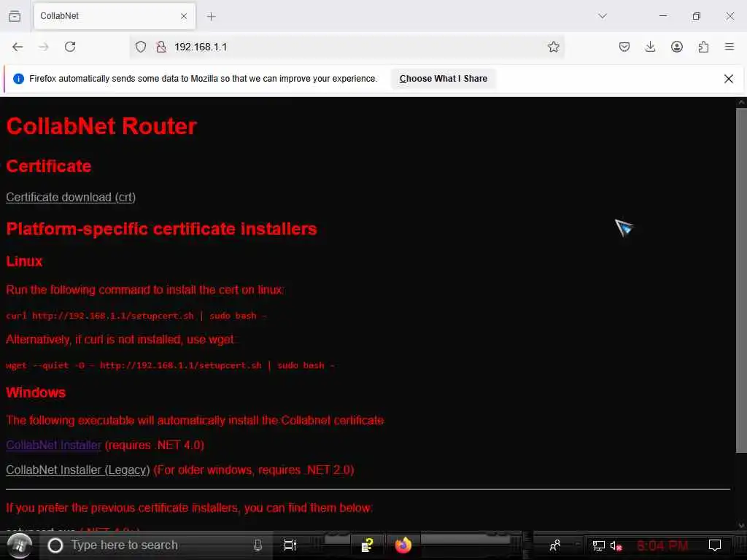Screen dimensions: 747x560
Task: Open Certificate download (crt) link
Action: tap(71, 197)
